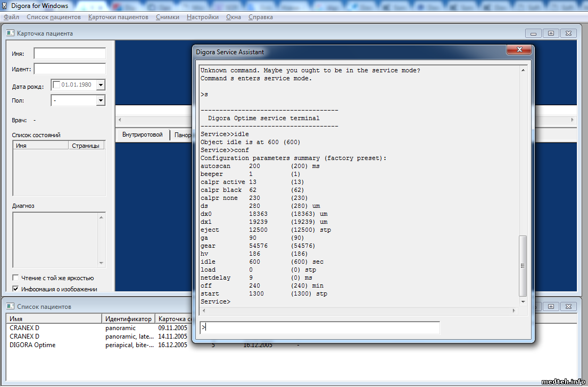Click terminal output scroll-down arrow
The image size is (588, 387).
point(523,301)
